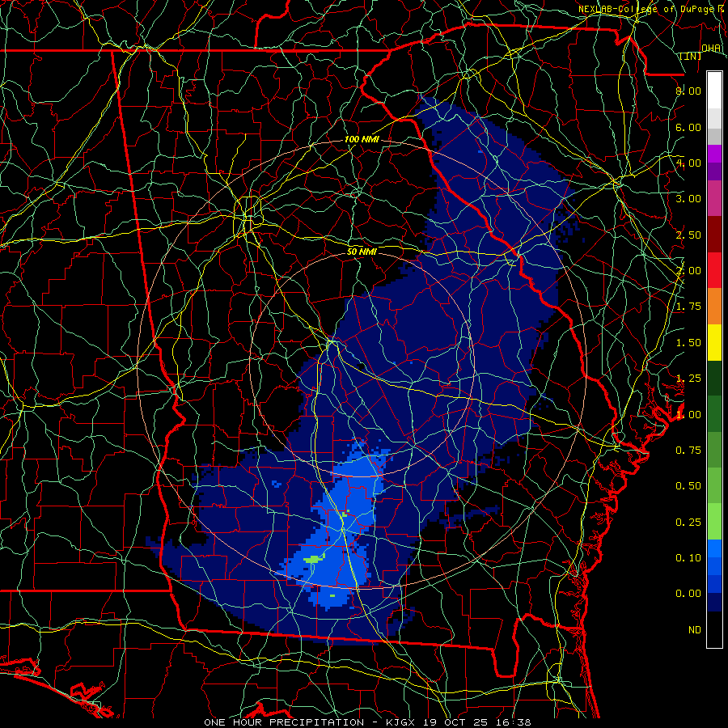Pick the bright red legend swatch
Viewport: 728px width, 728px height.
point(714,270)
